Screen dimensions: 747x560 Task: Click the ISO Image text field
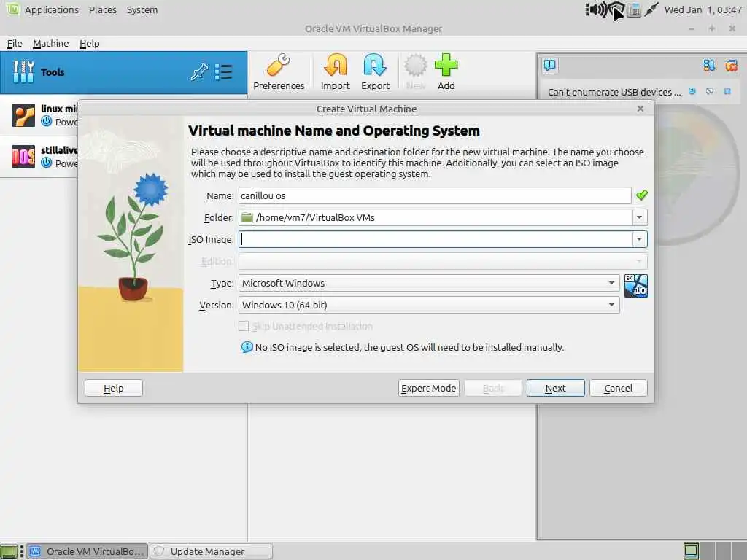[436, 239]
